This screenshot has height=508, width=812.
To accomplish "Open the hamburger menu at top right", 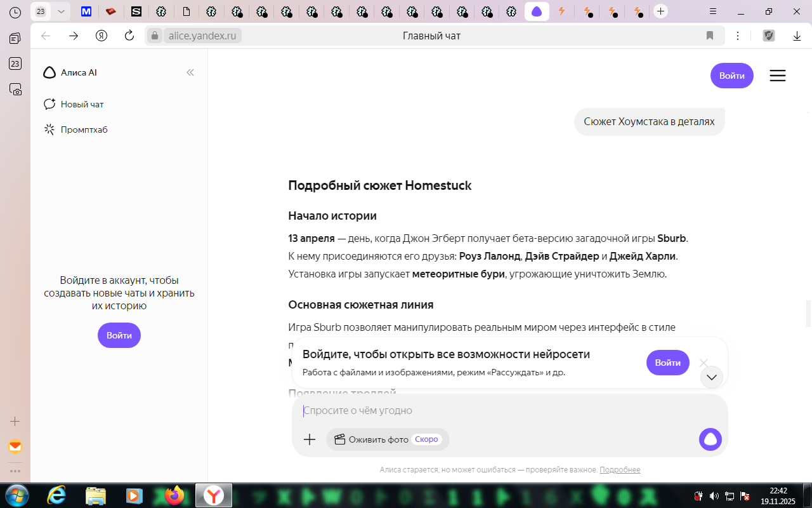I will tap(777, 76).
